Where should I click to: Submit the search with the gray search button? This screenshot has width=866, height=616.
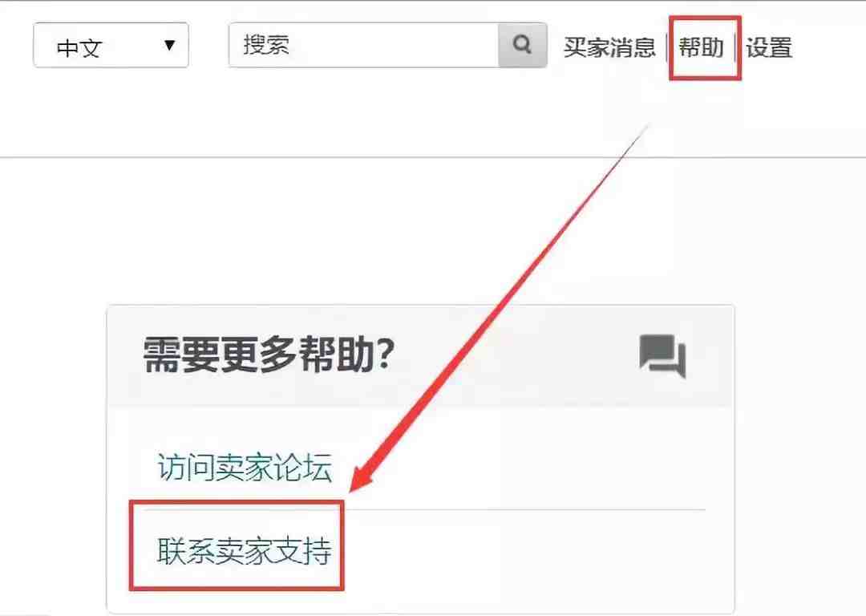[x=523, y=45]
